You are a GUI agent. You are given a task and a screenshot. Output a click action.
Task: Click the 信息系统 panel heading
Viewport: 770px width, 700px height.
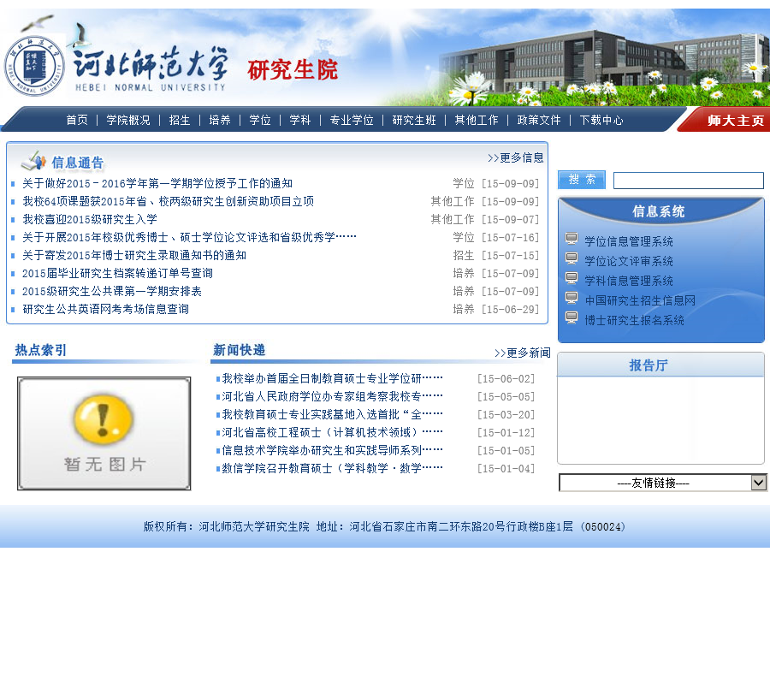click(x=659, y=211)
